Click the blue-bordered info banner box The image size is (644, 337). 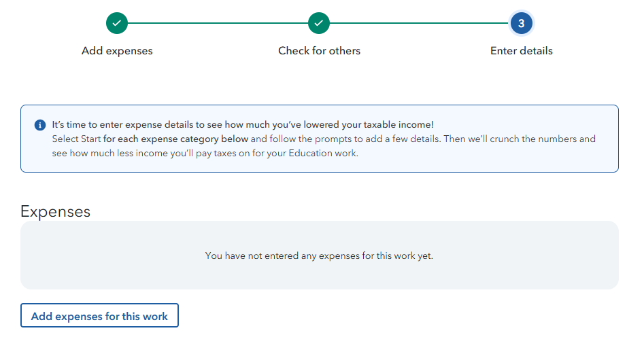pos(320,139)
